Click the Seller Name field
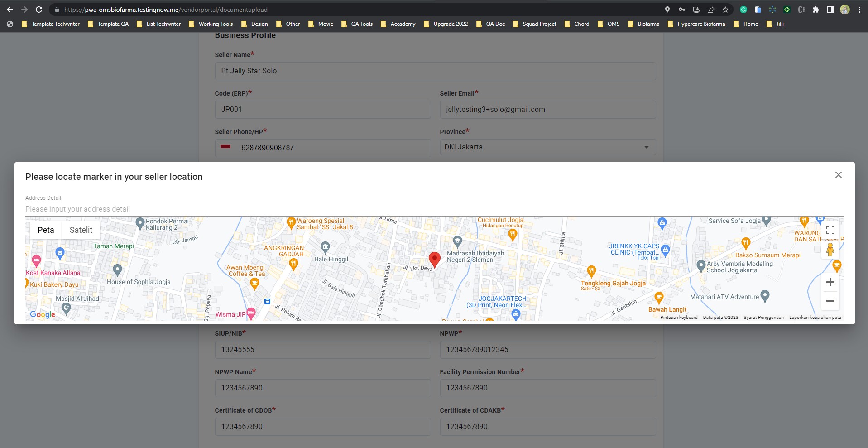This screenshot has width=868, height=448. coord(435,71)
